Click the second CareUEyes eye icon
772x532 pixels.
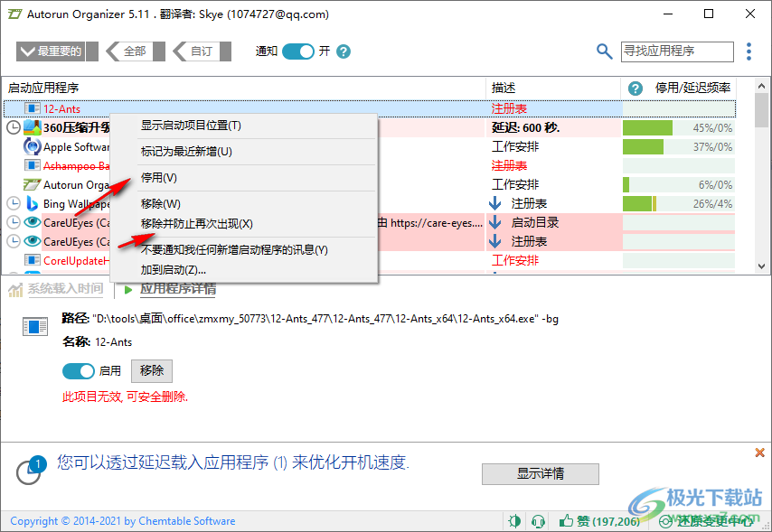tap(32, 241)
